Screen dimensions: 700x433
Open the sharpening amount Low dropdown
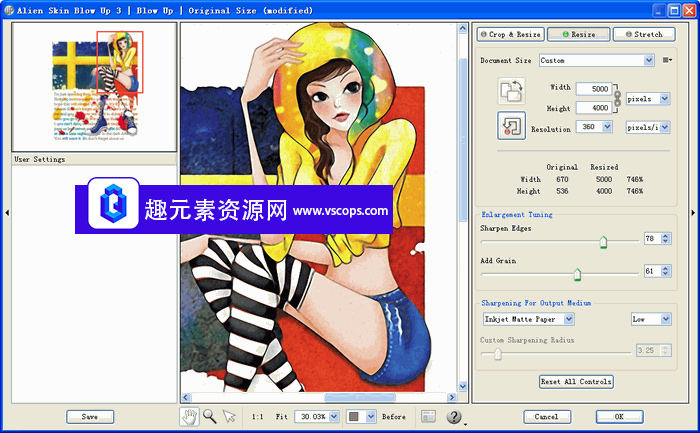pyautogui.click(x=650, y=319)
